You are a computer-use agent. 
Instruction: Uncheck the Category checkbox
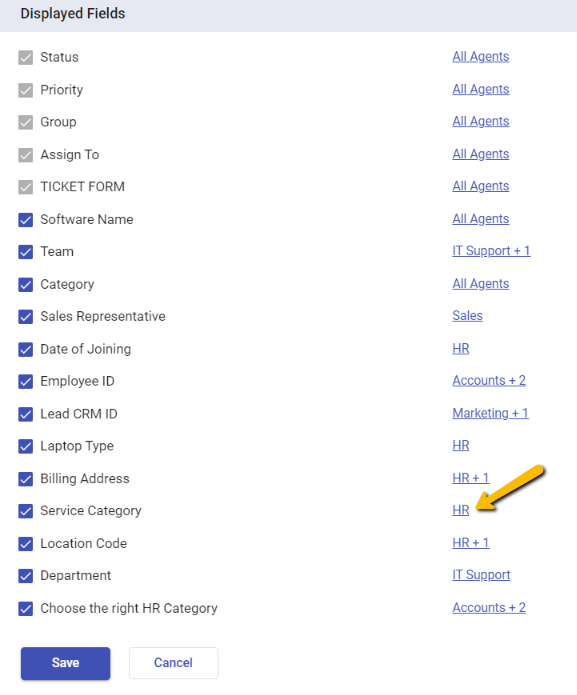(x=26, y=284)
